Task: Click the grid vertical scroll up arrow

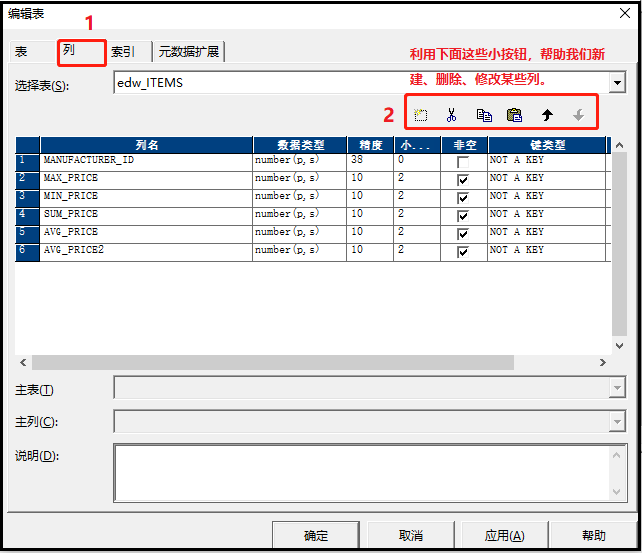Action: coord(619,145)
